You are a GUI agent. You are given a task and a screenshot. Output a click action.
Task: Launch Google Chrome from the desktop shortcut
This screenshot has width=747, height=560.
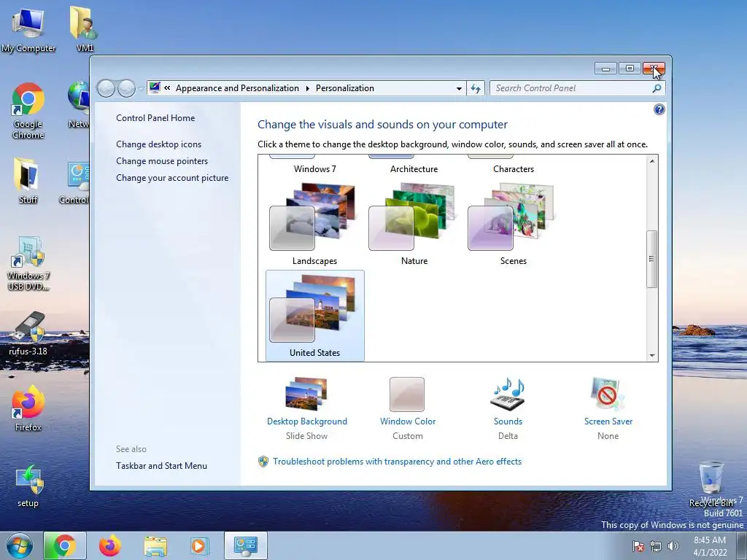28,111
